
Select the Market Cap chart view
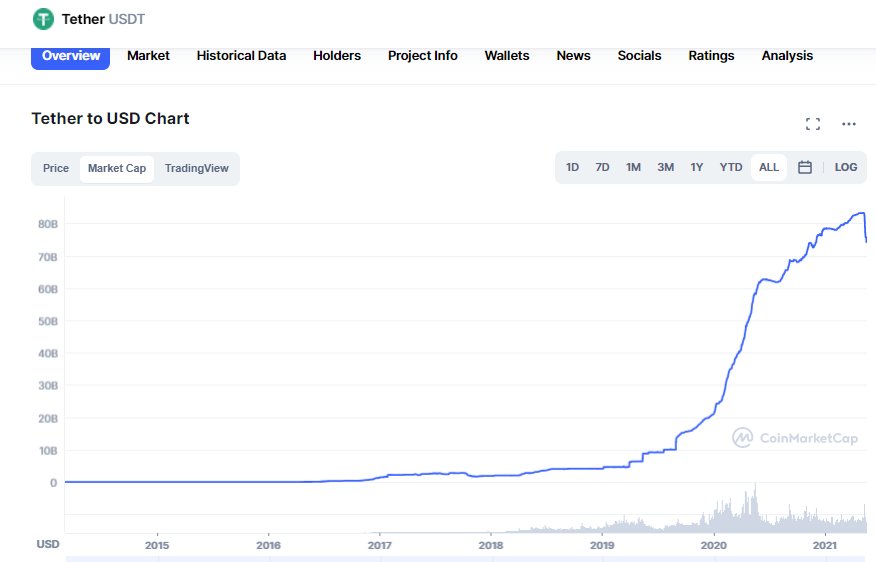point(117,168)
